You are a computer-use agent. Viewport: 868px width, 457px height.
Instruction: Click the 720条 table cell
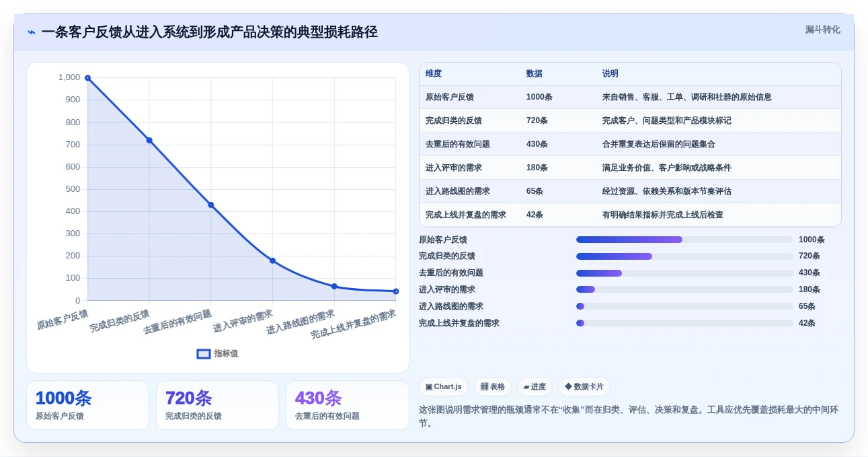point(537,120)
